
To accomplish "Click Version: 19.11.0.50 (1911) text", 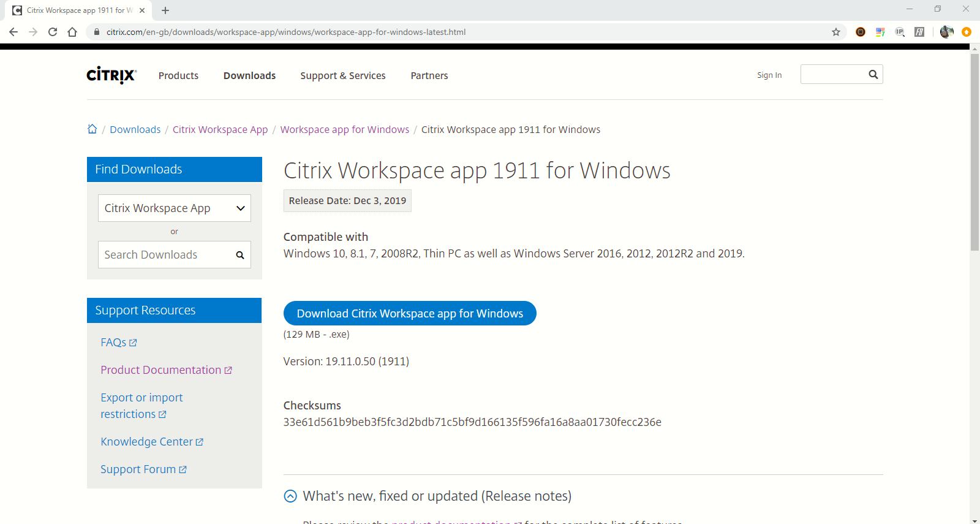I will point(346,362).
